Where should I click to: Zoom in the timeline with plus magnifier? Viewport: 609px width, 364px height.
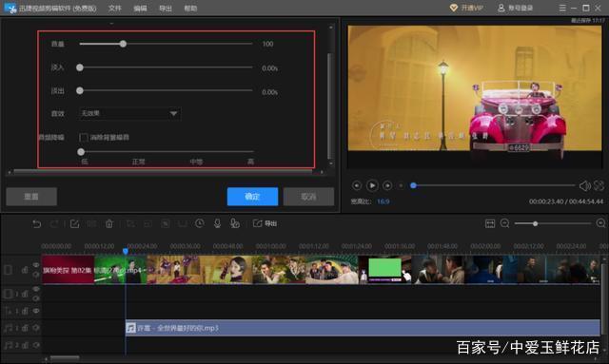(x=600, y=223)
